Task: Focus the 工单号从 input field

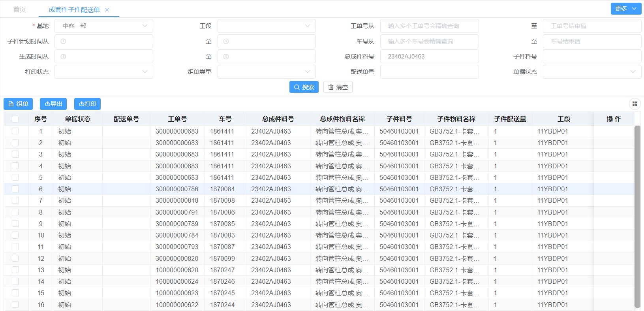Action: (x=429, y=26)
